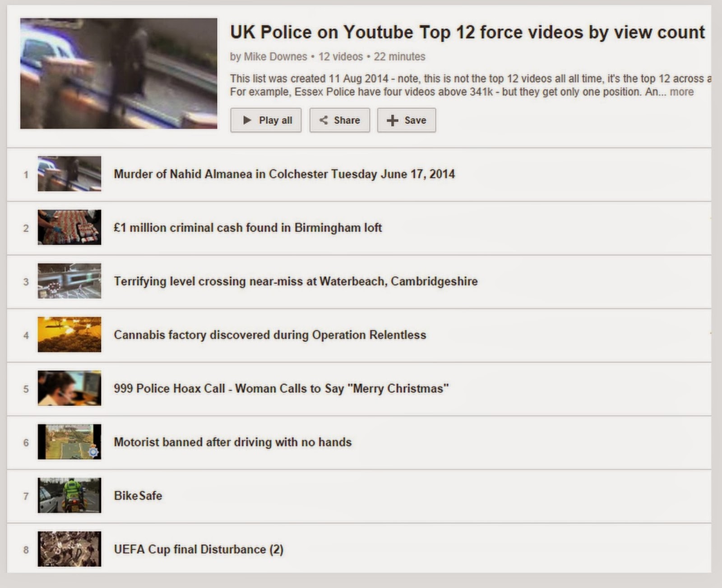Image resolution: width=722 pixels, height=588 pixels.
Task: Click description line starting 'For example, Essex Police'
Action: pos(449,92)
